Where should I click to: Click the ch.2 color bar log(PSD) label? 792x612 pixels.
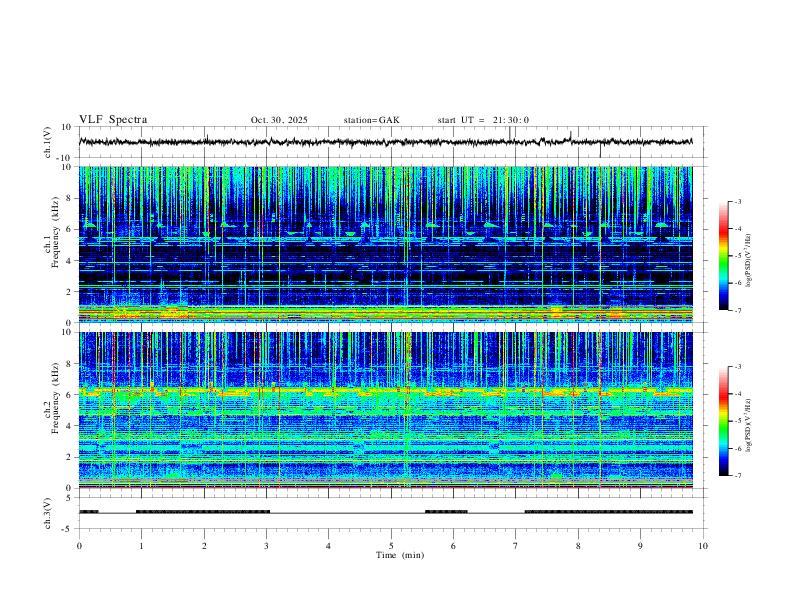click(748, 426)
